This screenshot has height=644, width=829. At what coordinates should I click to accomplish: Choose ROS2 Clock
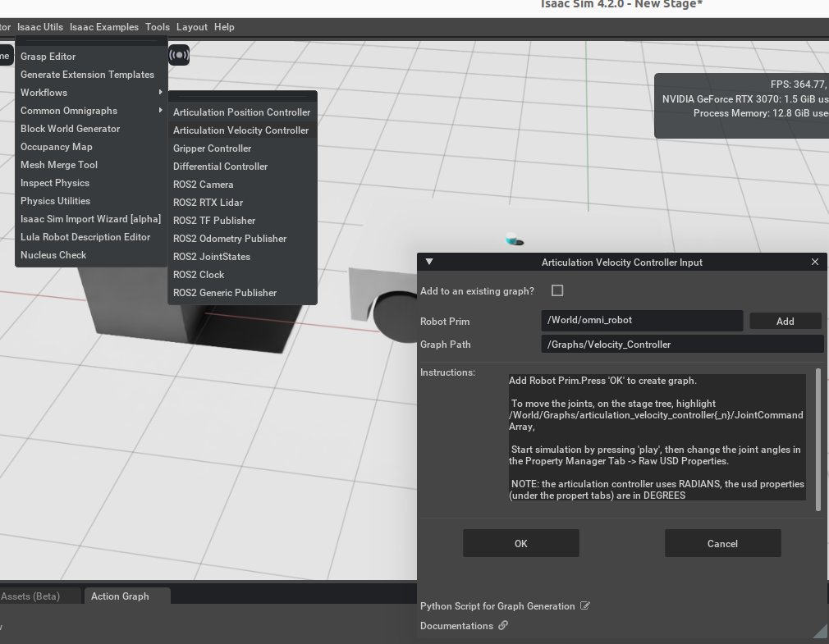[242, 275]
